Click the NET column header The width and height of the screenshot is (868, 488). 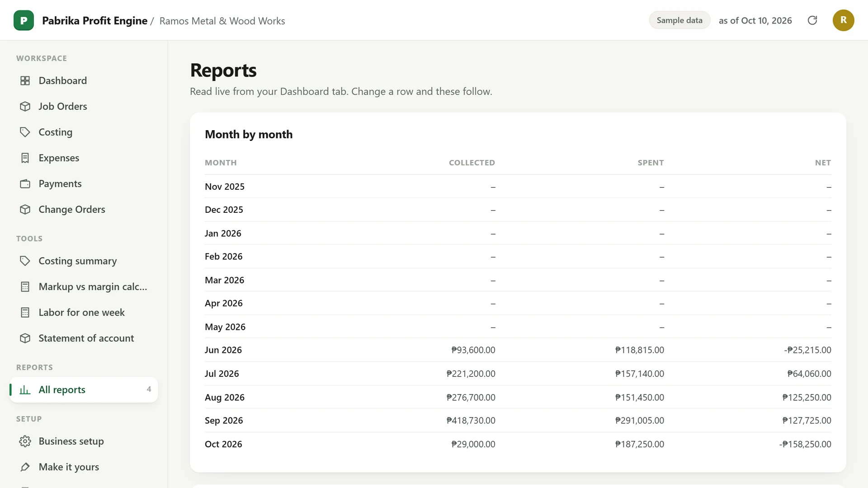pos(823,163)
